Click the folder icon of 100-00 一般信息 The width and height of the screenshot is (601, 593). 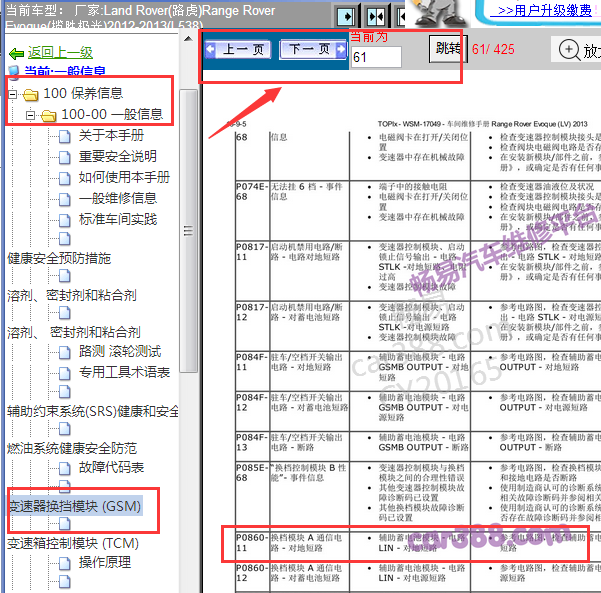pos(49,115)
